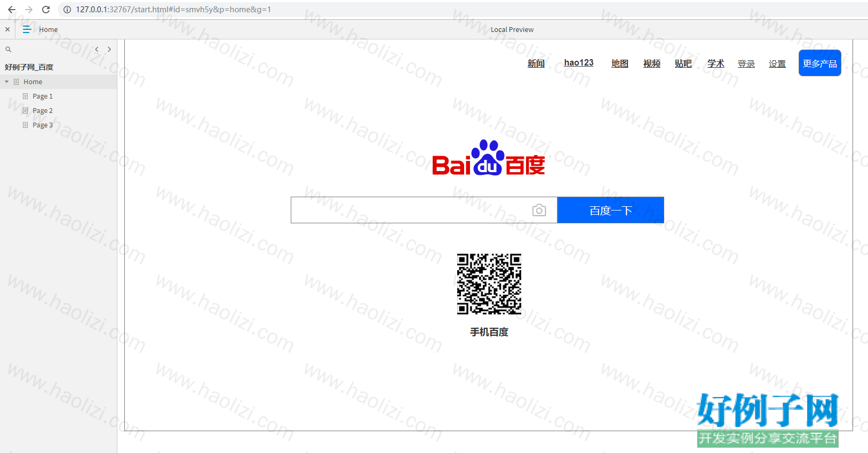The image size is (868, 453).
Task: Reload the page with refresh icon
Action: [46, 10]
